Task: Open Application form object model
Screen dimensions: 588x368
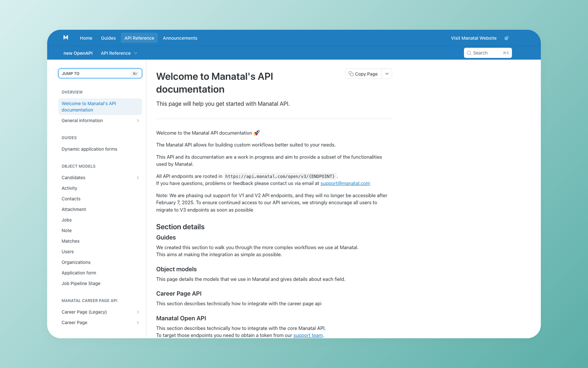Action: point(79,273)
